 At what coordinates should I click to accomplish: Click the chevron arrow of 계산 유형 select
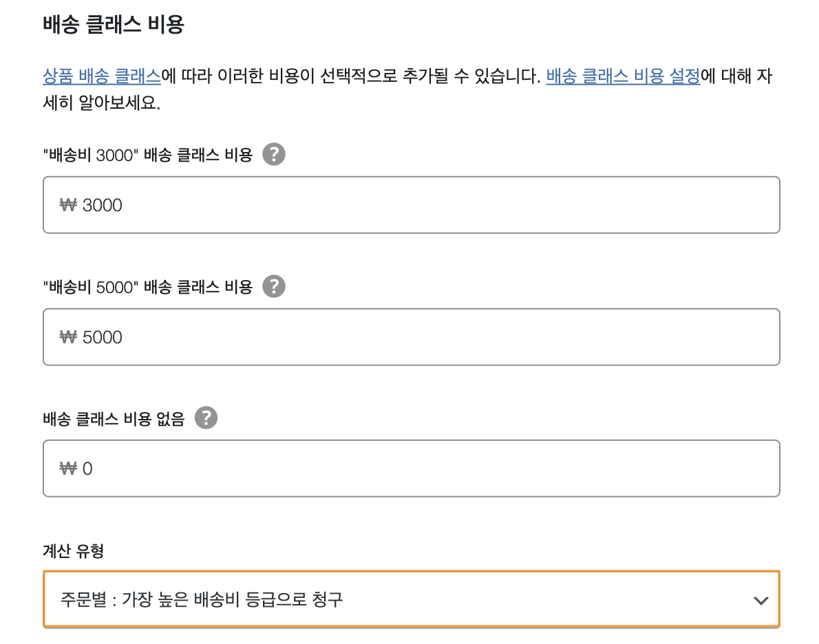click(761, 601)
